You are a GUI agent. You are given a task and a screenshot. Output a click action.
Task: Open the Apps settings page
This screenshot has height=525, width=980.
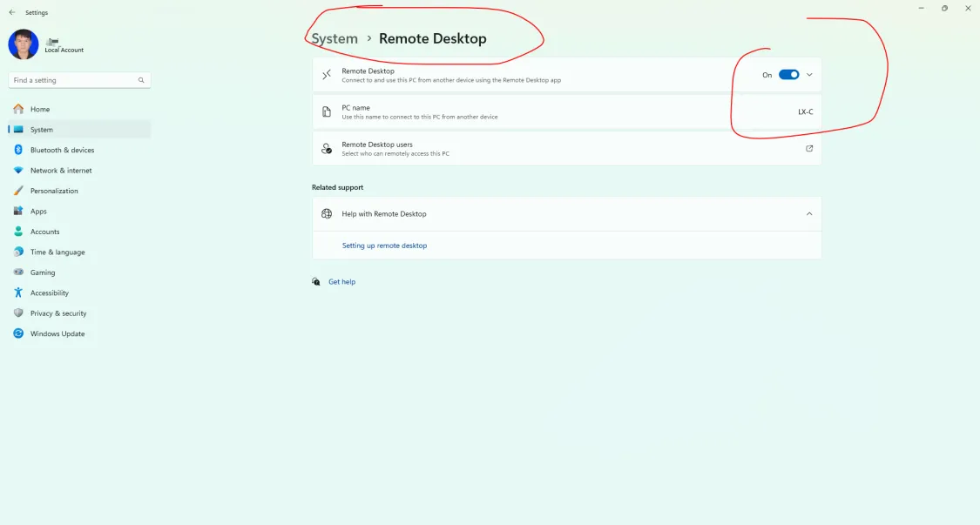[x=38, y=212]
